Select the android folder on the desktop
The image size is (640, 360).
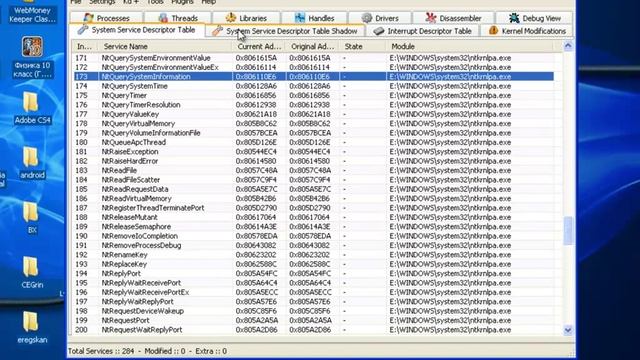(x=32, y=162)
